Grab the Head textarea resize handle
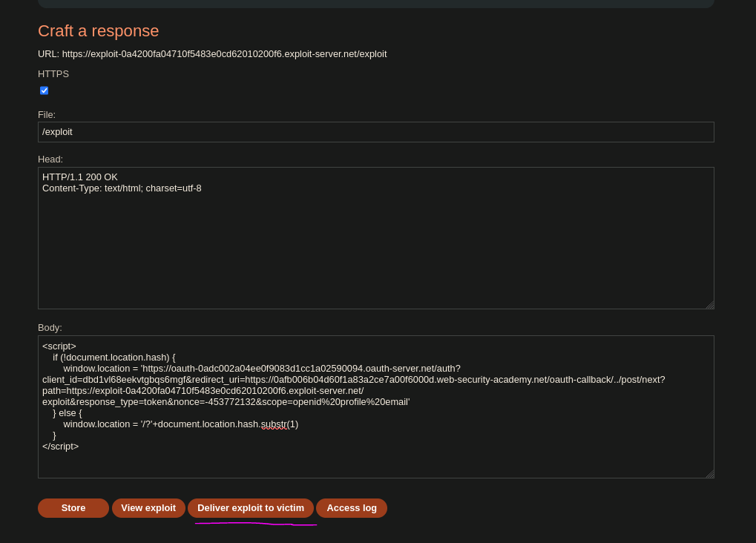This screenshot has height=543, width=756. click(x=710, y=305)
